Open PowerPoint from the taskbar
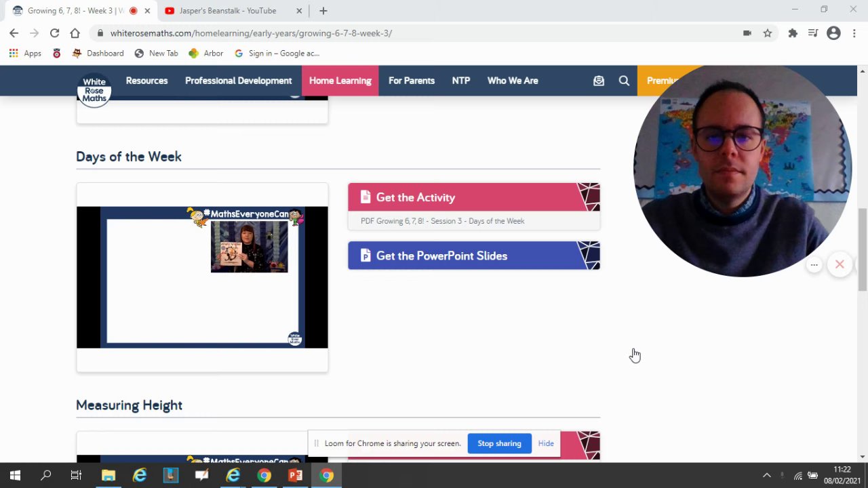This screenshot has width=868, height=488. click(296, 476)
